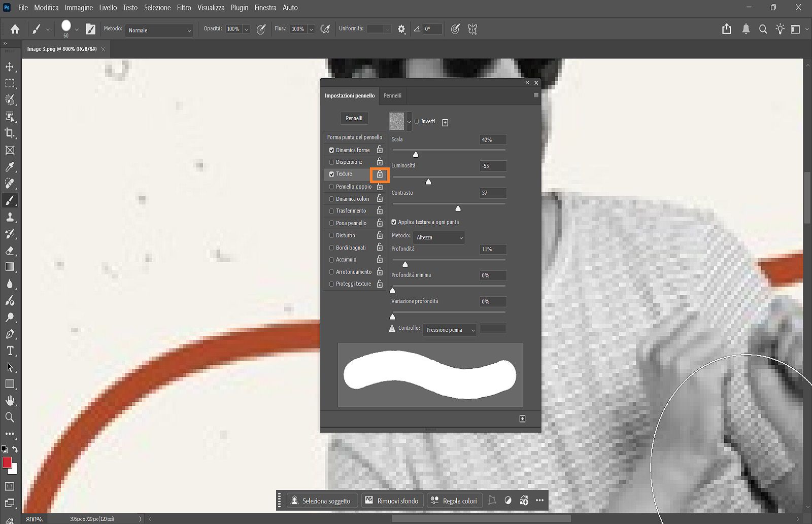Select the Eyedropper tool
The height and width of the screenshot is (524, 812).
[10, 167]
